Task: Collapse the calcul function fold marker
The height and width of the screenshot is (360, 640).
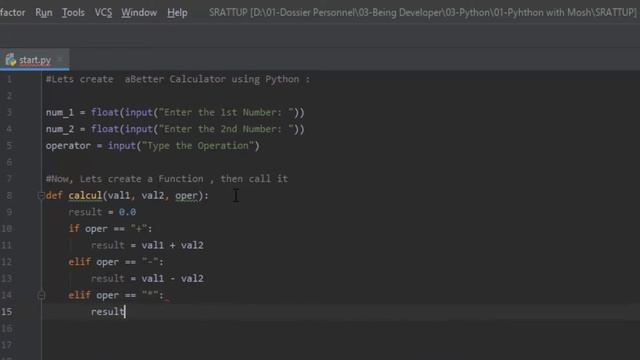Action: pos(41,196)
